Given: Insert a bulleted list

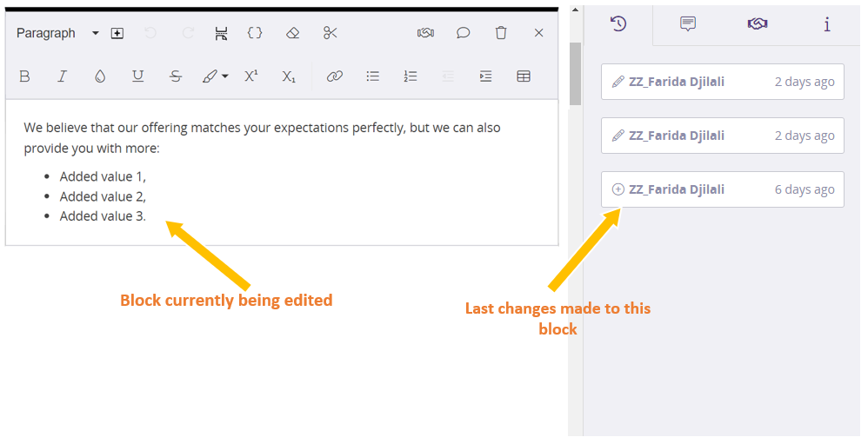Looking at the screenshot, I should click(373, 76).
